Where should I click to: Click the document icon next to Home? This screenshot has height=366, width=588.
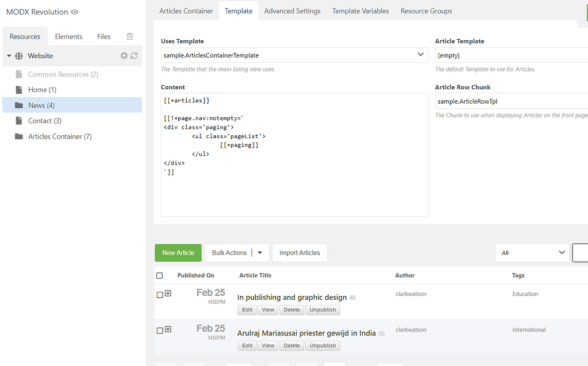click(x=19, y=90)
